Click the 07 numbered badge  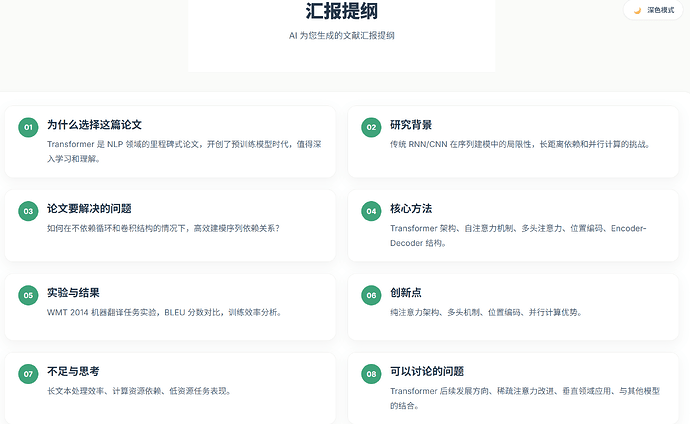click(x=28, y=374)
